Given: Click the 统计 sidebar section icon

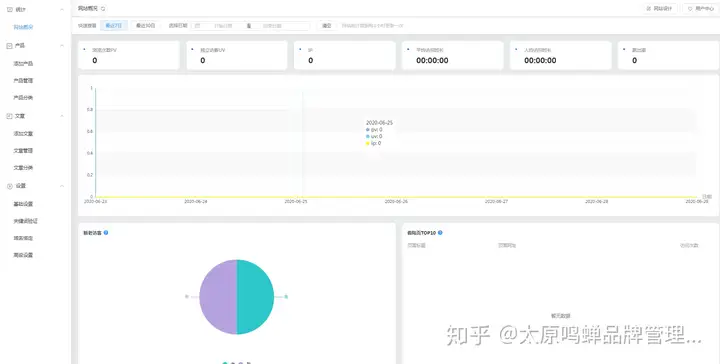Looking at the screenshot, I should [x=10, y=9].
